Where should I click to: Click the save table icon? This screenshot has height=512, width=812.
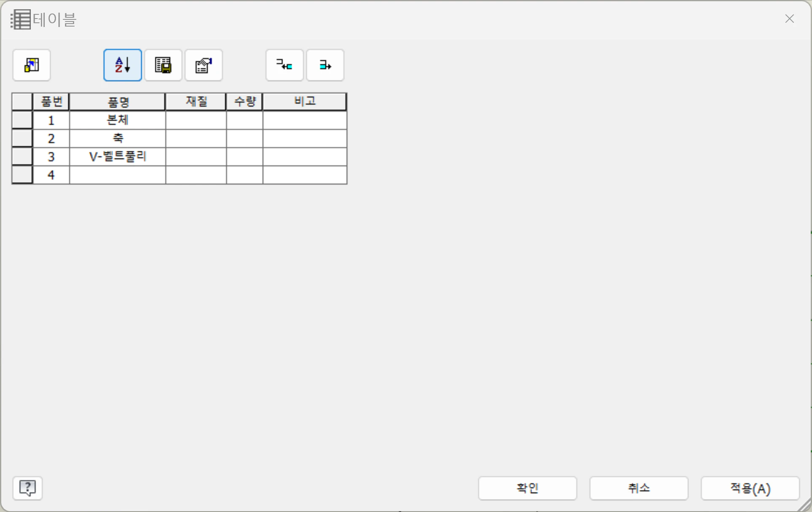pos(163,65)
